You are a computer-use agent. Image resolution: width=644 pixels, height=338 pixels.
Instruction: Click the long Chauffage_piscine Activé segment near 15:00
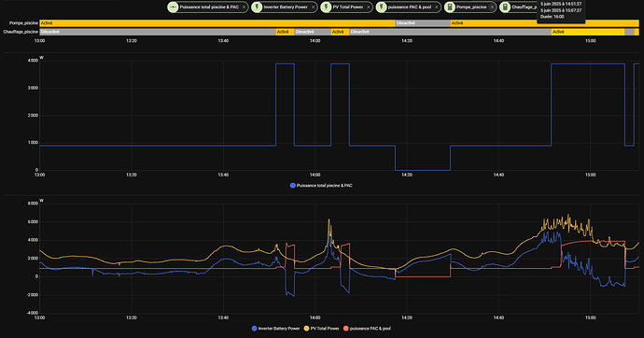point(588,32)
